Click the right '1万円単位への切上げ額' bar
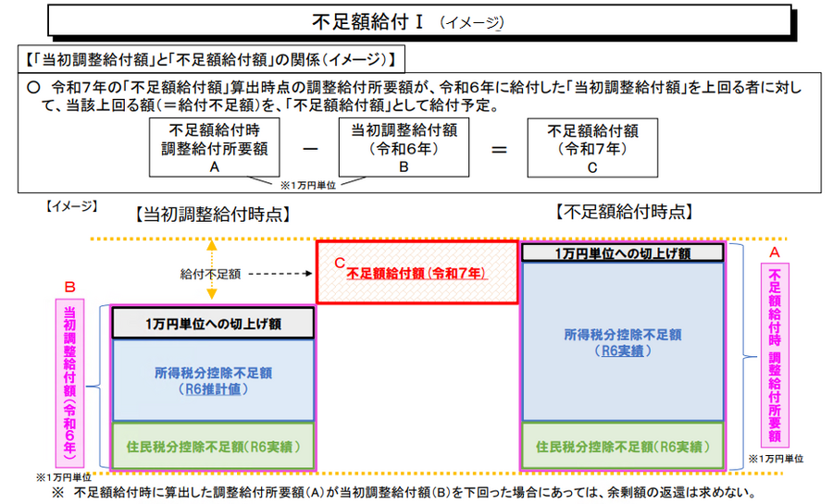The width and height of the screenshot is (833, 504). [623, 253]
